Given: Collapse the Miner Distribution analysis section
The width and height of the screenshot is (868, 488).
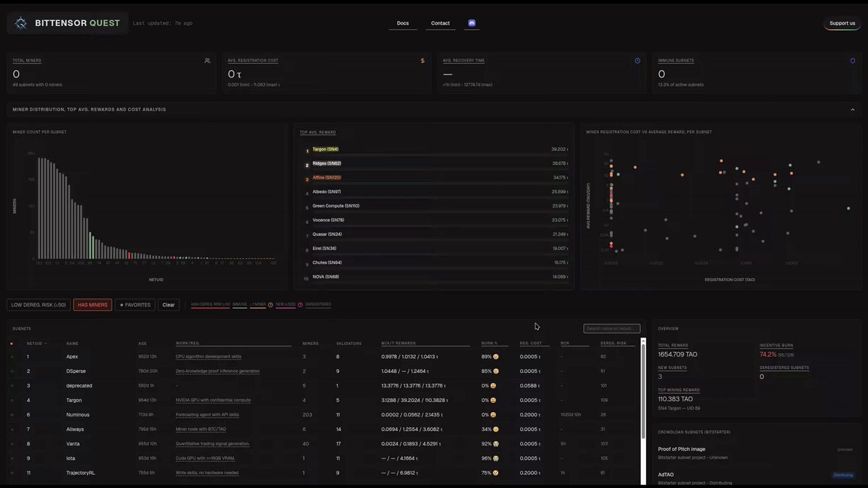Looking at the screenshot, I should point(852,109).
